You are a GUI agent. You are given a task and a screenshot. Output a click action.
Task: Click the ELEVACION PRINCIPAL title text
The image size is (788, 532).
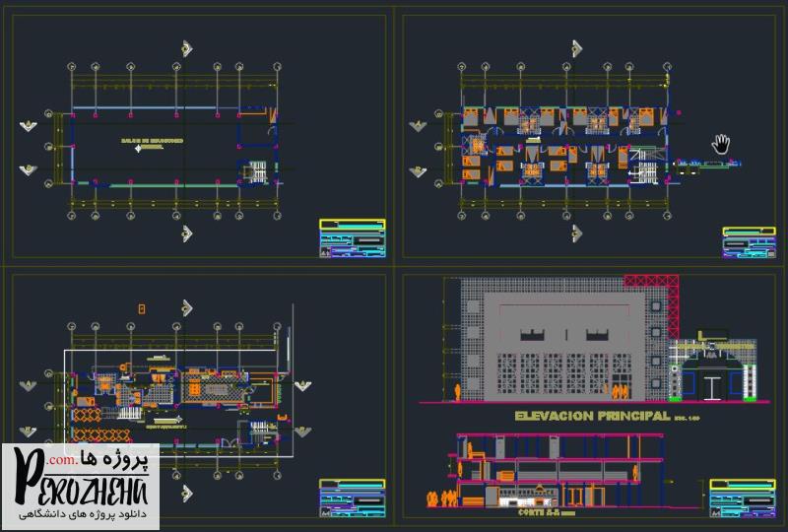pos(593,417)
